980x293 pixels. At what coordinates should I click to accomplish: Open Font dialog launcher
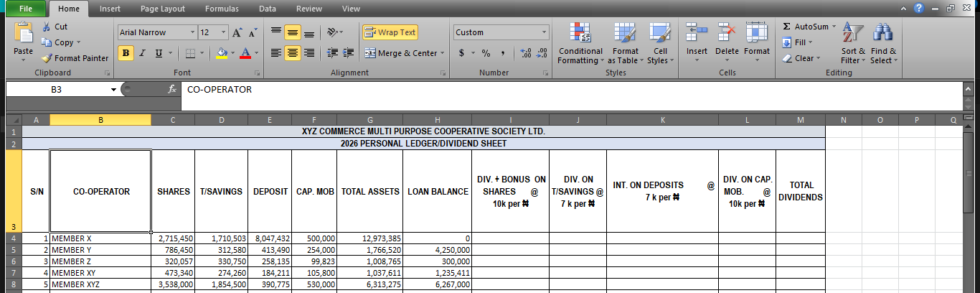(x=257, y=73)
